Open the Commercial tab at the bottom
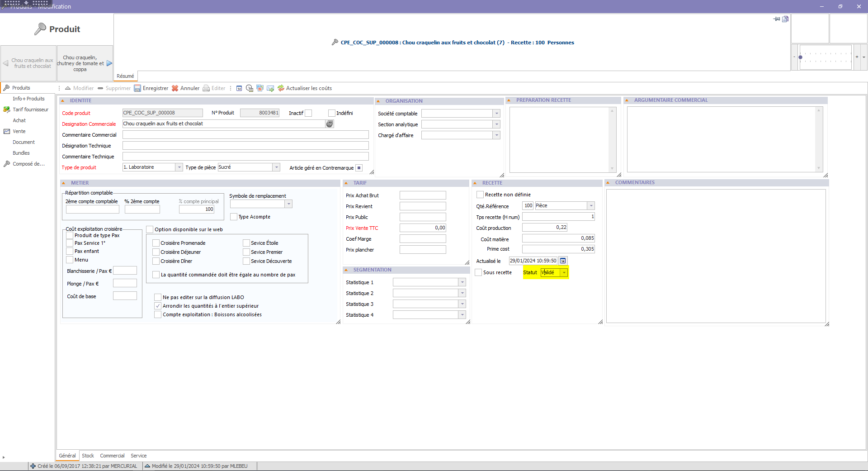The height and width of the screenshot is (471, 868). click(x=112, y=456)
